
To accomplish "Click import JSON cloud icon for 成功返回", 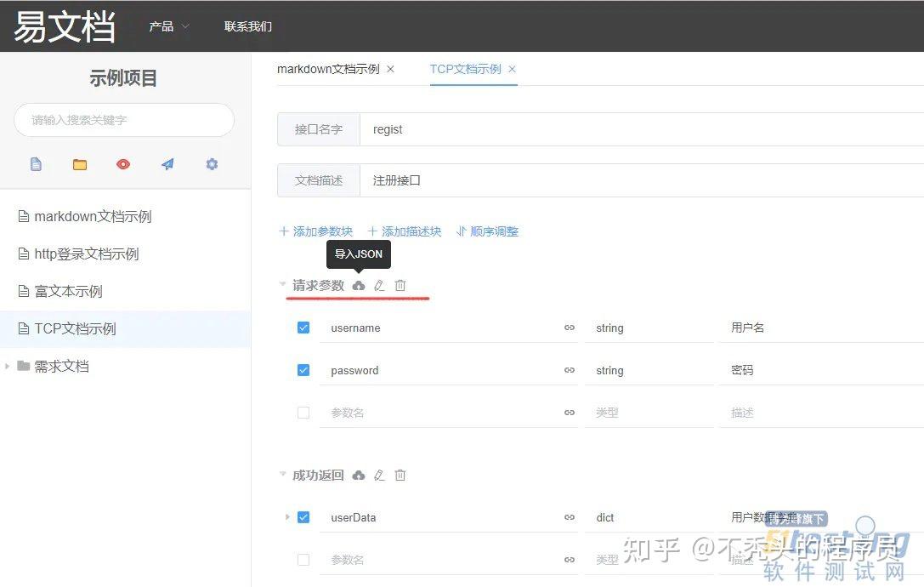I will [x=358, y=475].
